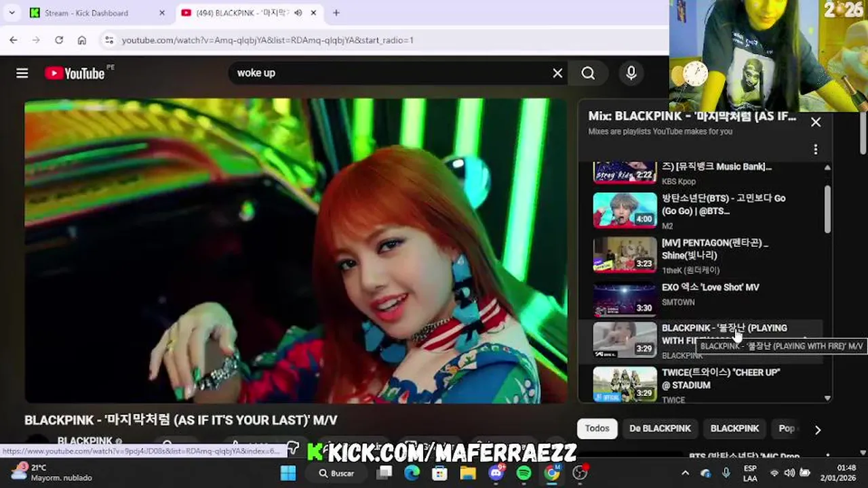Image resolution: width=868 pixels, height=488 pixels.
Task: Open the Mix playlist three-dot options
Action: click(x=816, y=149)
